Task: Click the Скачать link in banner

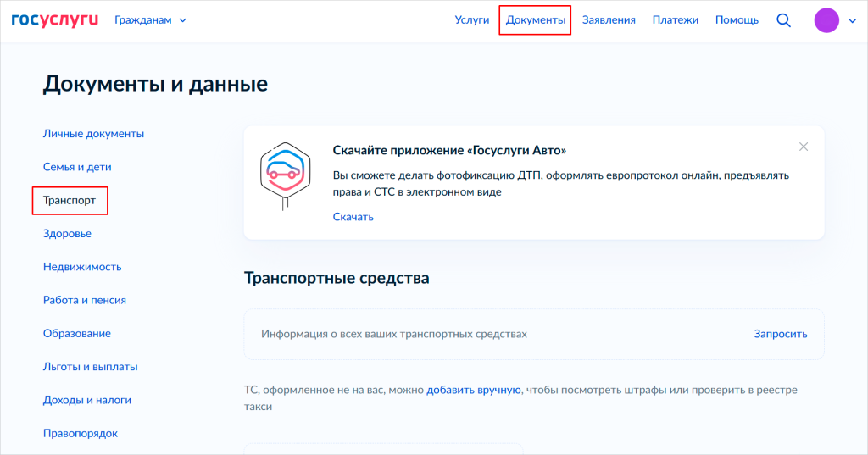Action: click(353, 217)
